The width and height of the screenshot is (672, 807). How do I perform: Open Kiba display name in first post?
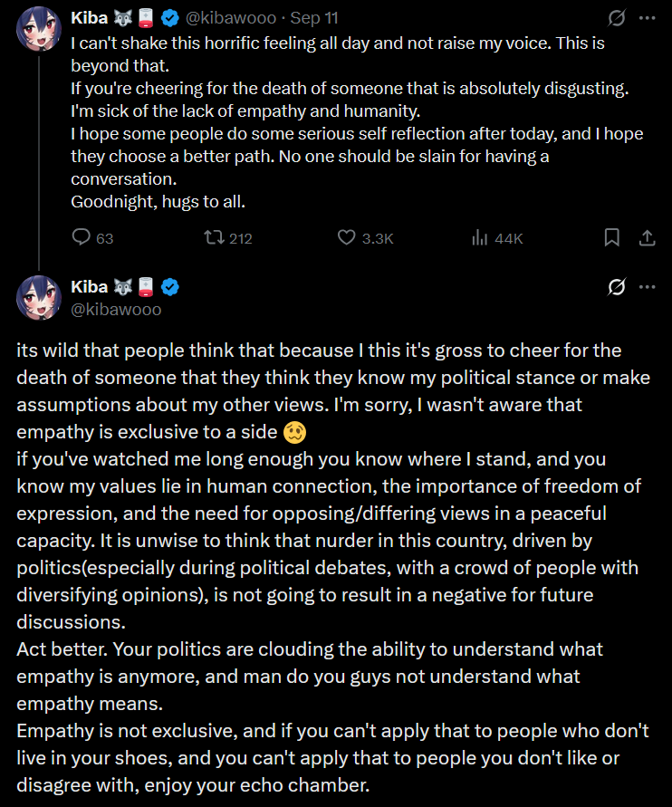pyautogui.click(x=89, y=17)
